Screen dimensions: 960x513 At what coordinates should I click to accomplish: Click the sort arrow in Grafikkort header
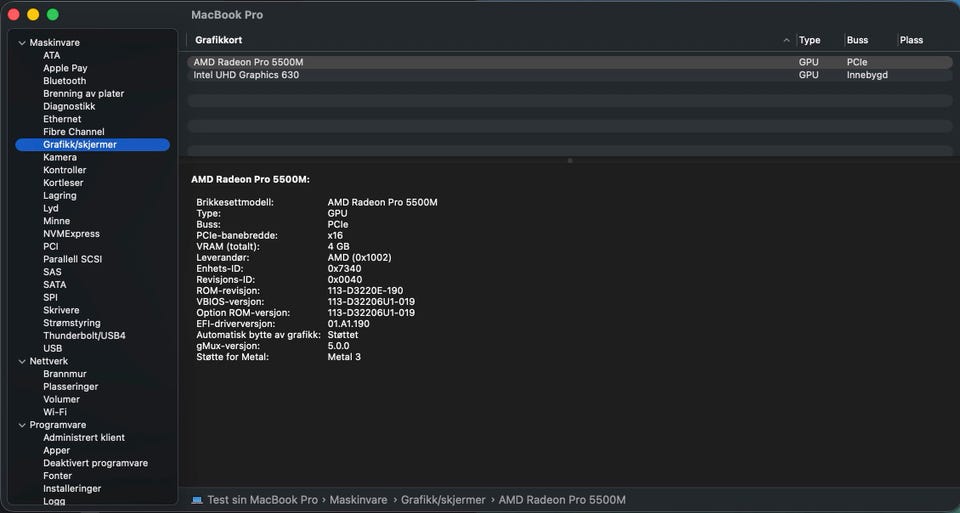click(x=786, y=40)
